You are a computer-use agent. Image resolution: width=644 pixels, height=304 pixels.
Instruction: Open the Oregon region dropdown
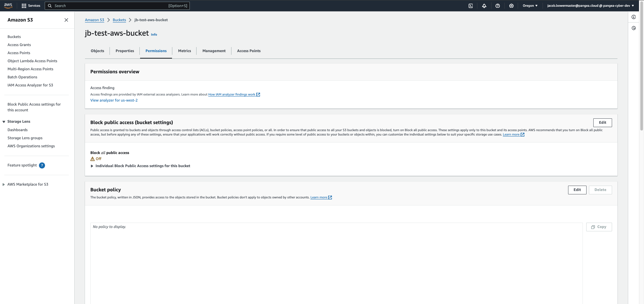click(x=530, y=6)
